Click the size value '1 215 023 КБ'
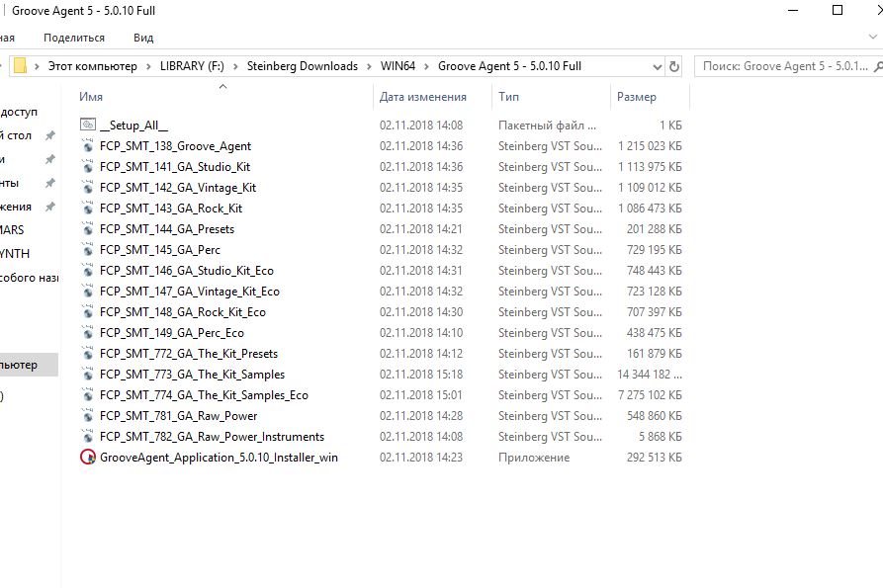Image resolution: width=883 pixels, height=588 pixels. click(650, 145)
